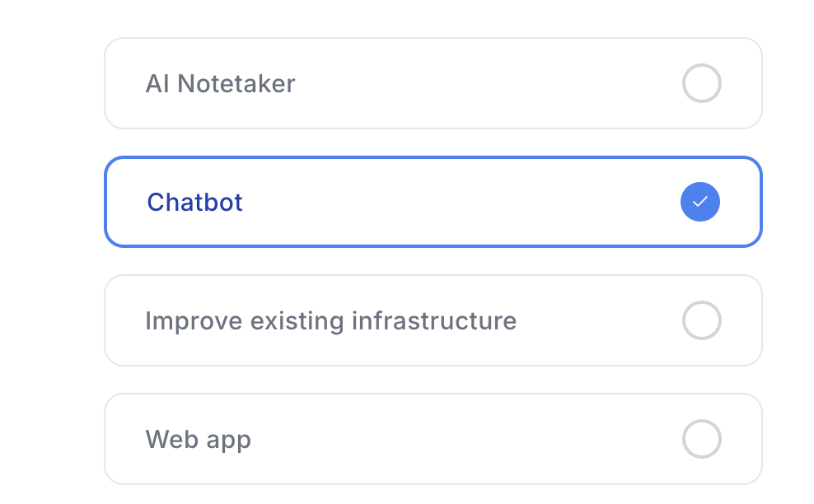Enable the circle next to Improve existing infrastructure

point(701,320)
